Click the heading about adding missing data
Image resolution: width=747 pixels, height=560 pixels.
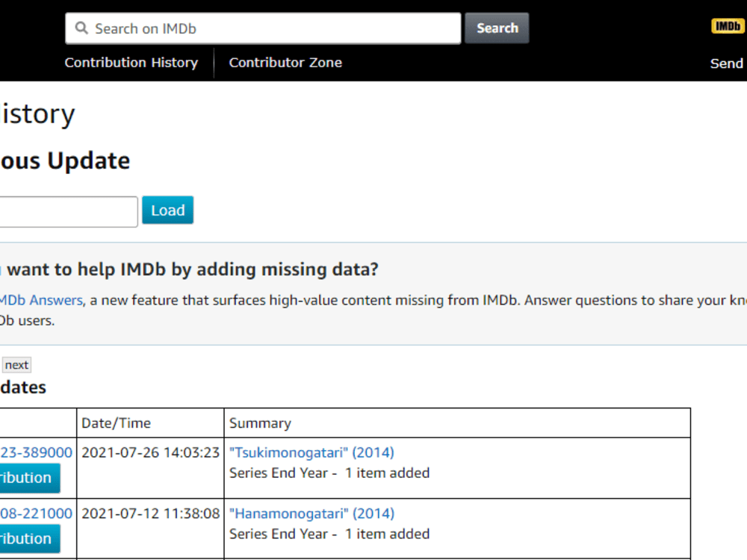(190, 269)
